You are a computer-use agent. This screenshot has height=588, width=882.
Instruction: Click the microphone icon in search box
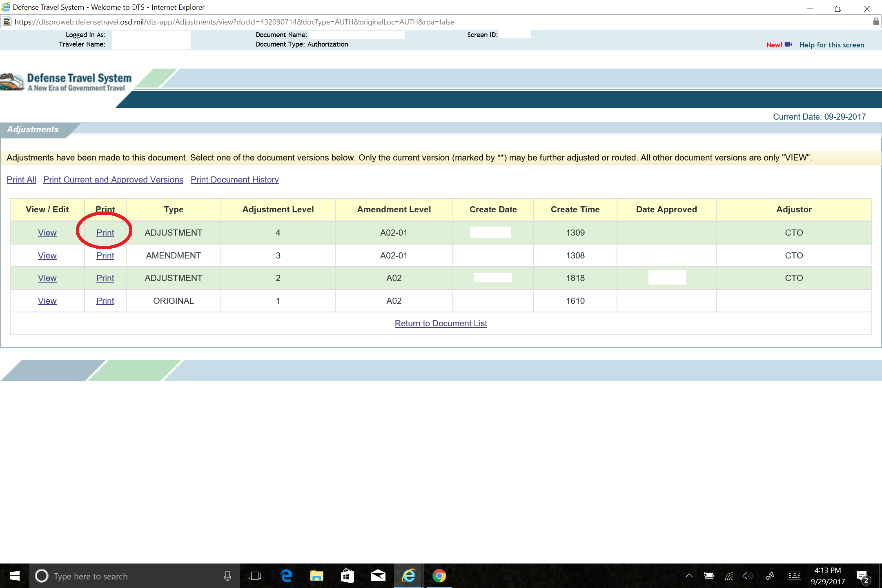coord(227,576)
